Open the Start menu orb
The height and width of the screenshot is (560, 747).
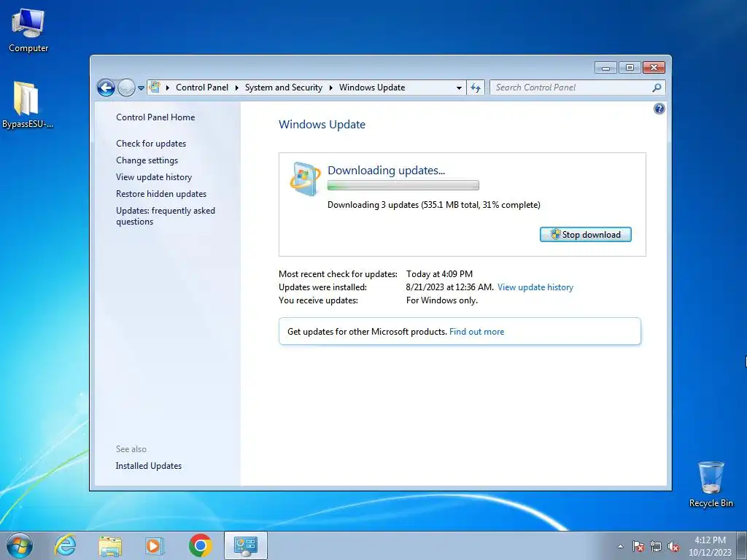pyautogui.click(x=20, y=545)
